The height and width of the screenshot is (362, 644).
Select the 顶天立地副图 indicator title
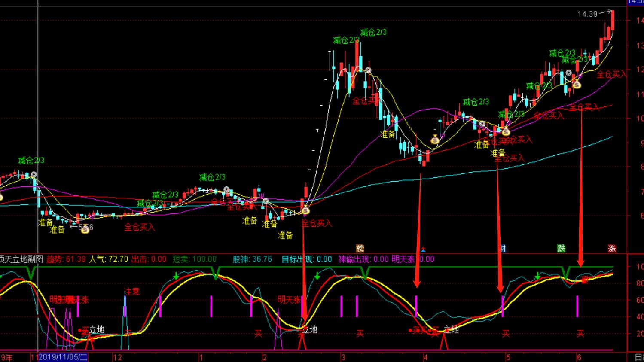(22, 259)
